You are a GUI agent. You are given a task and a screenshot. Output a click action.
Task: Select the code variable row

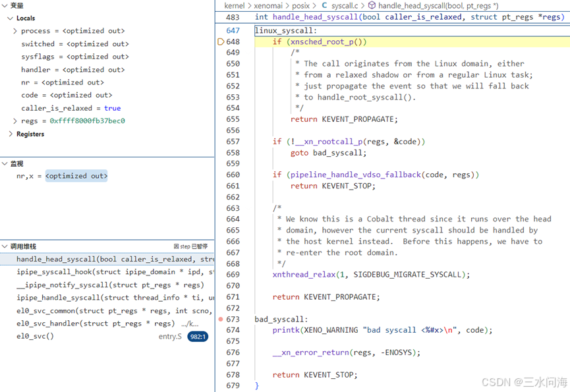pyautogui.click(x=107, y=95)
